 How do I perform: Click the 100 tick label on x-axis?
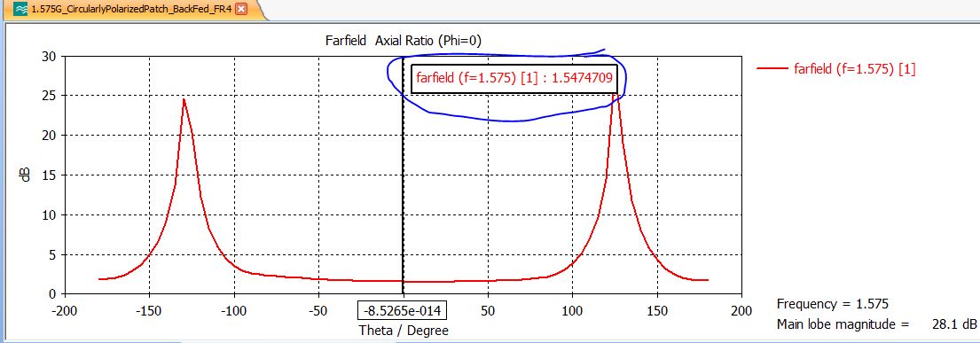(x=573, y=310)
